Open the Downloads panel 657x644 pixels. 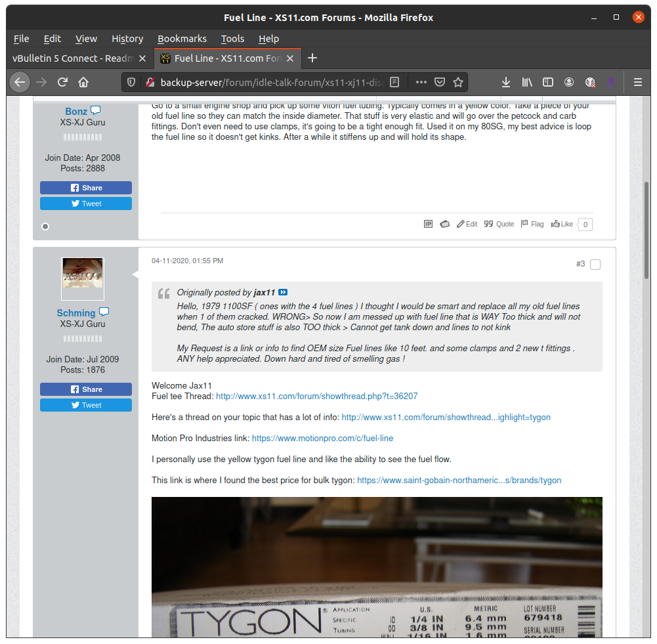(506, 82)
